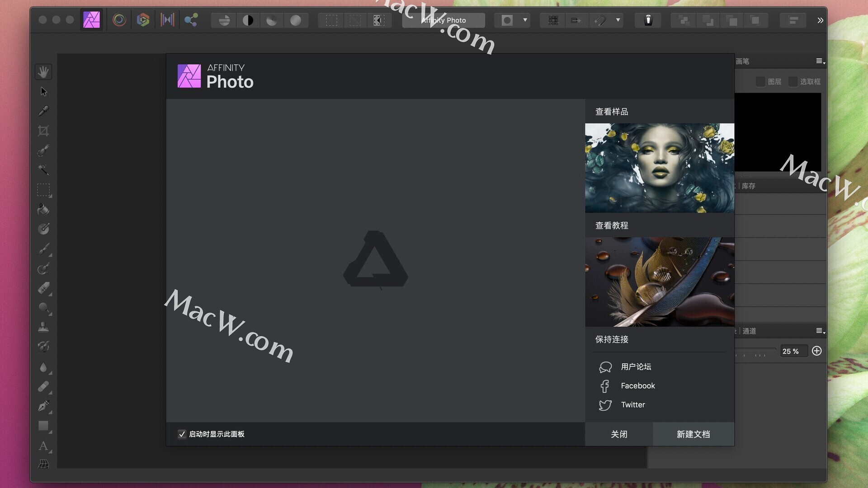Screen dimensions: 868x488
Task: Apply Auto Colors from toolbar
Action: tap(272, 20)
